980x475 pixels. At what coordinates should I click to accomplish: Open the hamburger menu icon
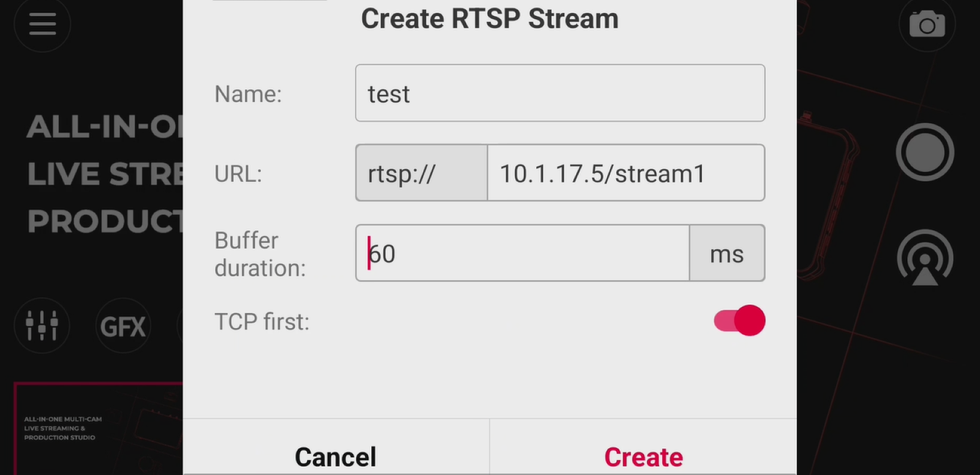[42, 24]
